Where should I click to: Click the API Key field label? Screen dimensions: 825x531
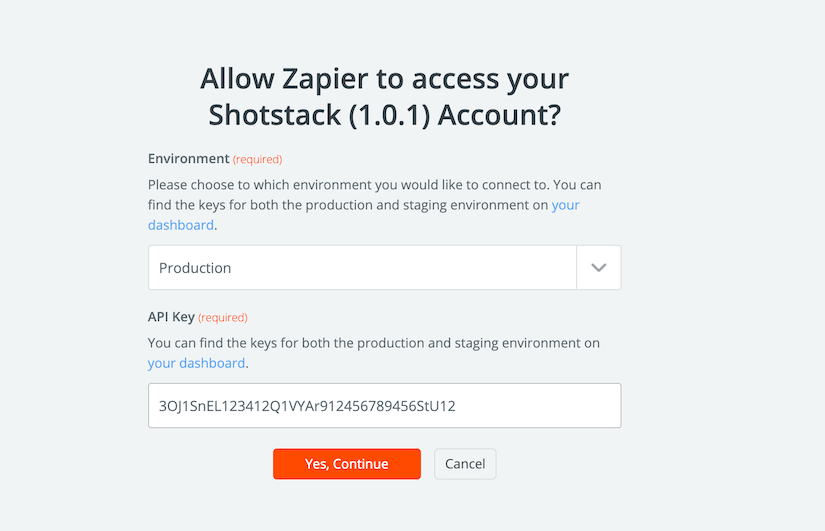tap(171, 317)
